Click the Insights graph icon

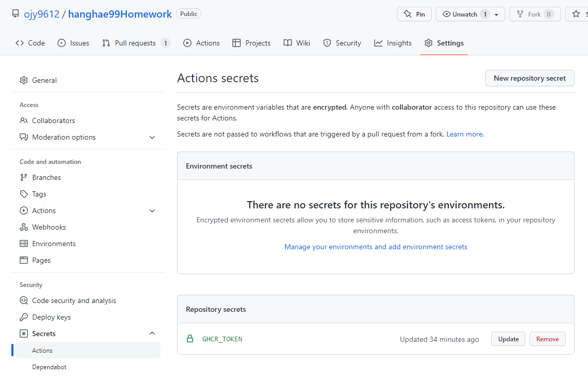pyautogui.click(x=378, y=43)
